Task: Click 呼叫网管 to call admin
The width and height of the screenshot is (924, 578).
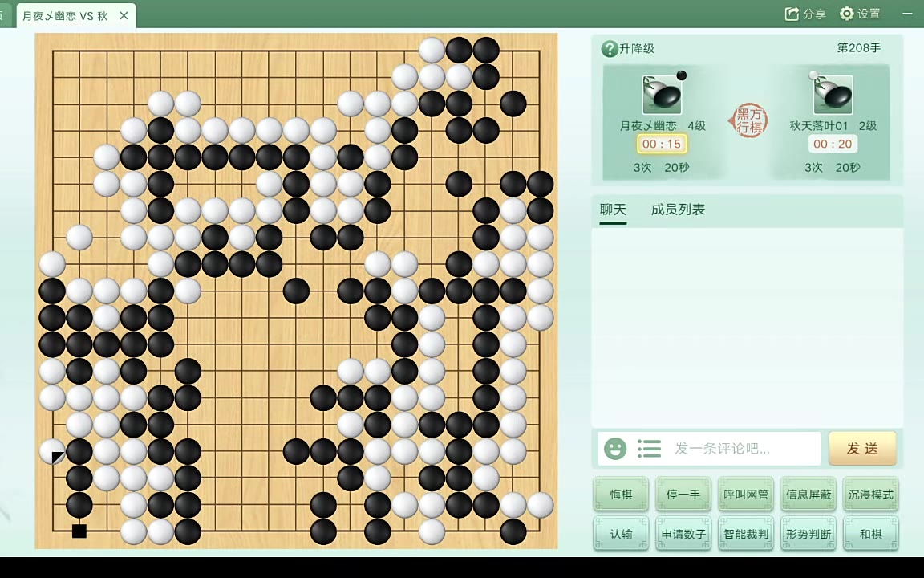Action: click(746, 495)
